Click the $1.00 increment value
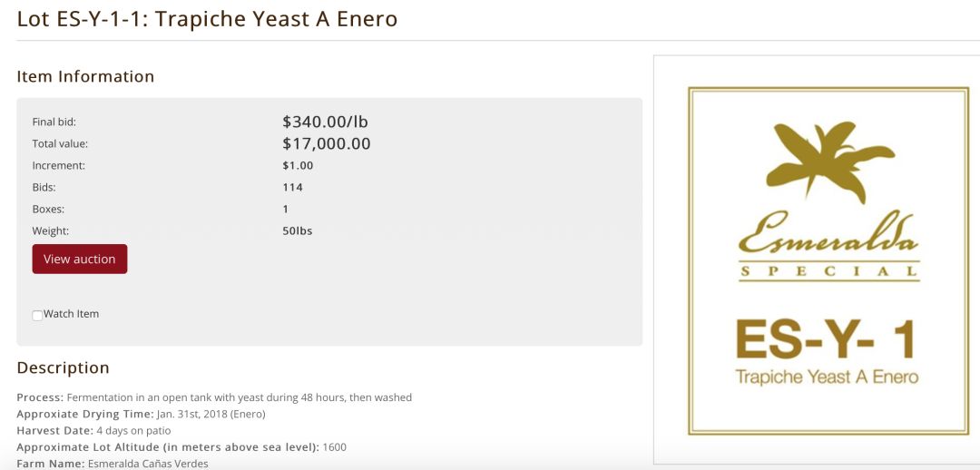The width and height of the screenshot is (980, 470). (298, 165)
